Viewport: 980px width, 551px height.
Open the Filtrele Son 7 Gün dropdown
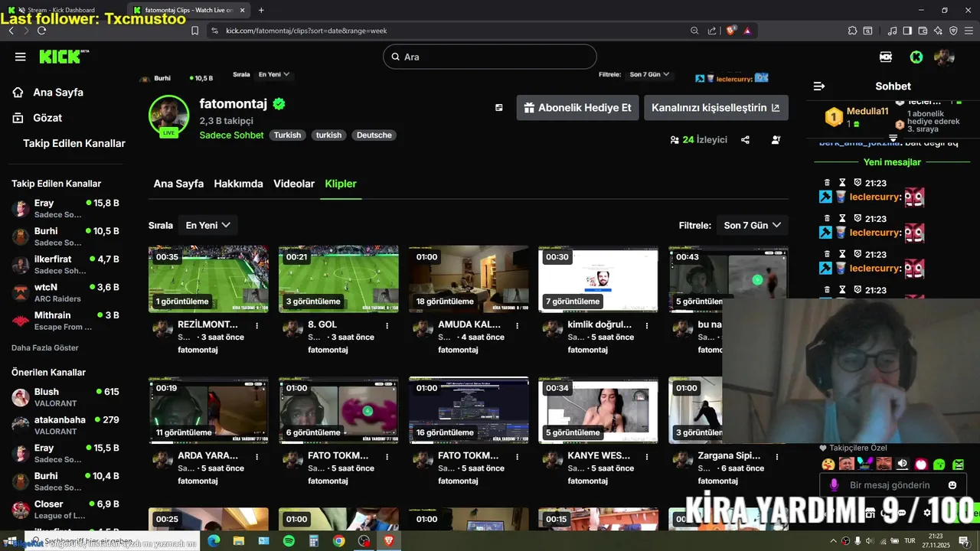[753, 225]
